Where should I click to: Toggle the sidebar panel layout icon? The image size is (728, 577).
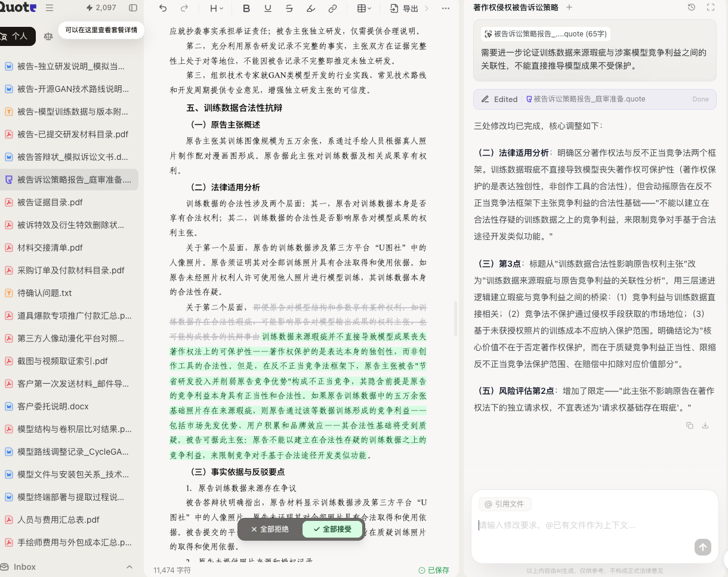click(x=133, y=8)
